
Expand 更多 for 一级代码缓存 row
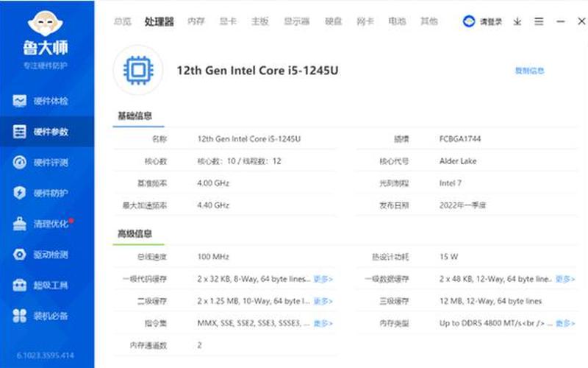click(x=323, y=279)
